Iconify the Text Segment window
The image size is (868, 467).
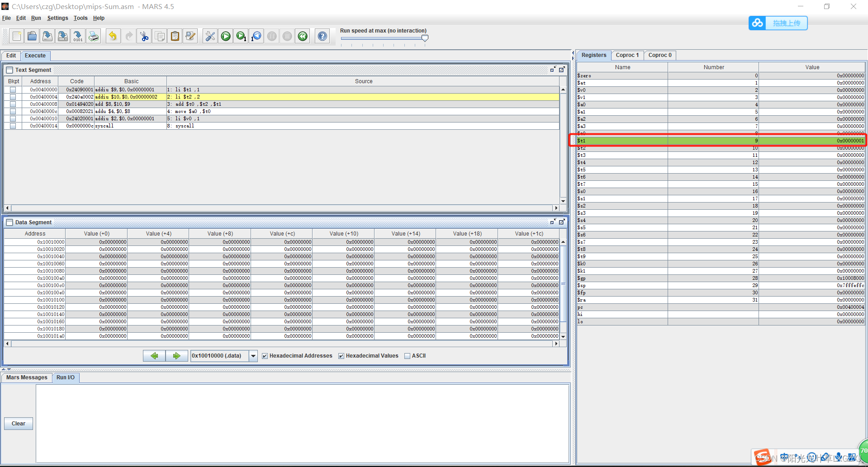[x=553, y=70]
